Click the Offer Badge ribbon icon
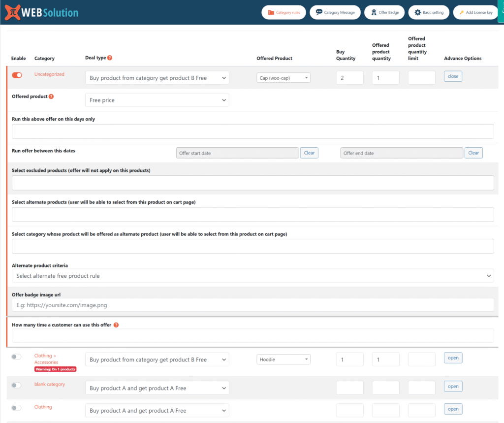The image size is (504, 423). click(x=374, y=12)
